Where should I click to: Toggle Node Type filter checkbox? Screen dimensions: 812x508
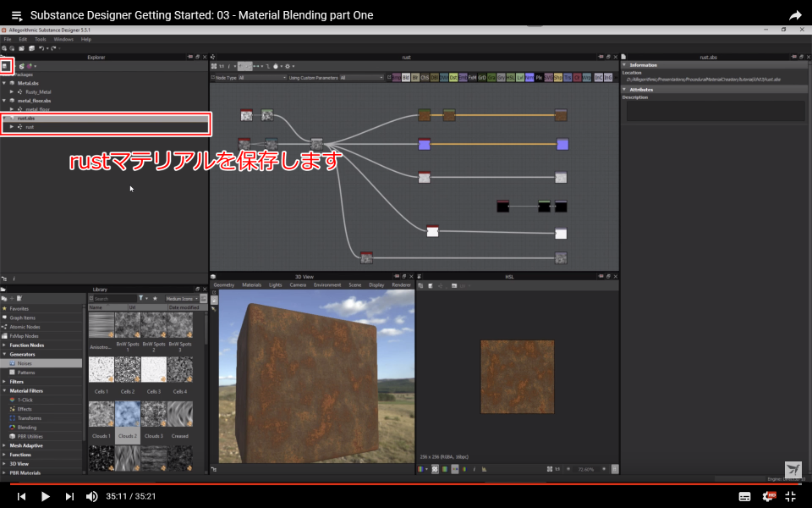[212, 78]
